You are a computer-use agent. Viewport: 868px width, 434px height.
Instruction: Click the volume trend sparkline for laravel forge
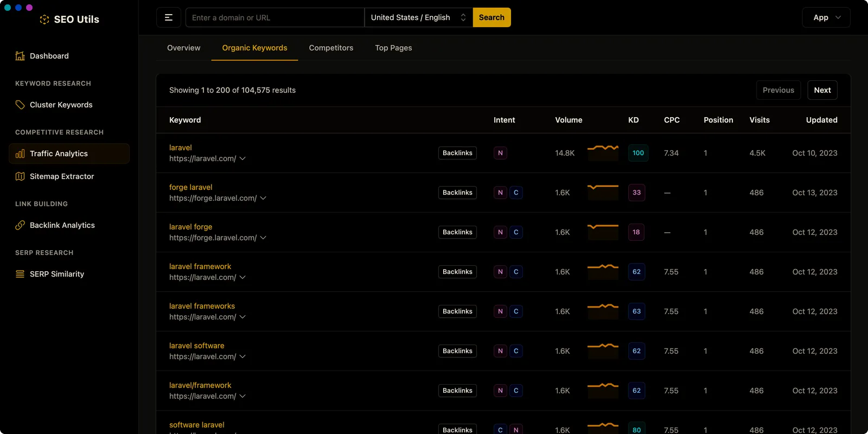pyautogui.click(x=603, y=232)
